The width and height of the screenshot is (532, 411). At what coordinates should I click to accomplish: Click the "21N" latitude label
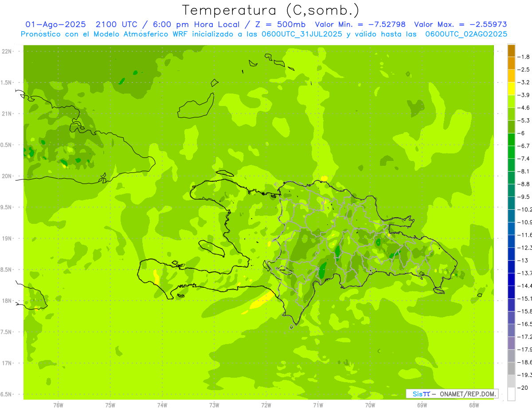tap(7, 114)
